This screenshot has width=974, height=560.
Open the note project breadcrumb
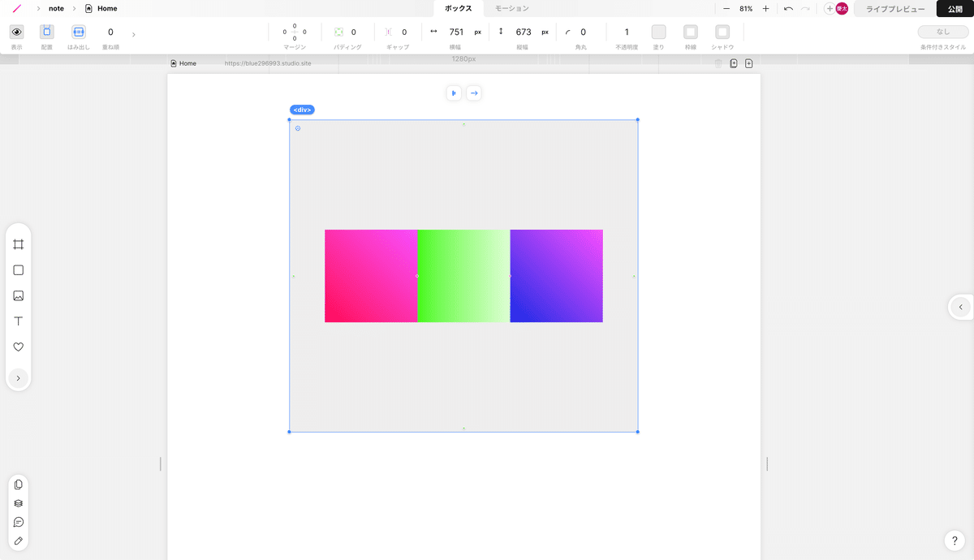pos(56,8)
